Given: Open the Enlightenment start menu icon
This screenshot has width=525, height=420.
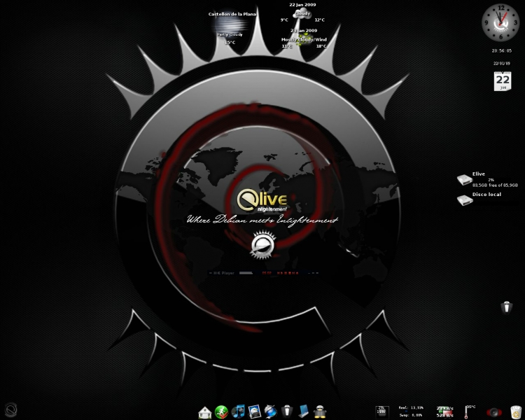Looking at the screenshot, I should pos(10,409).
